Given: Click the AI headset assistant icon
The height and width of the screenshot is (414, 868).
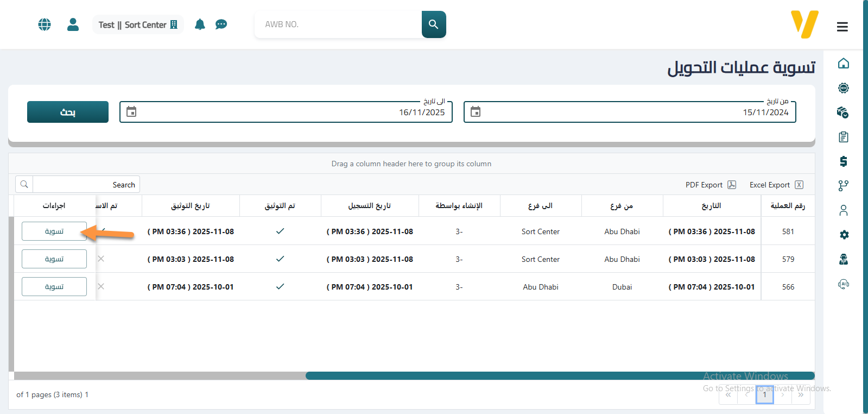Looking at the screenshot, I should tap(843, 284).
